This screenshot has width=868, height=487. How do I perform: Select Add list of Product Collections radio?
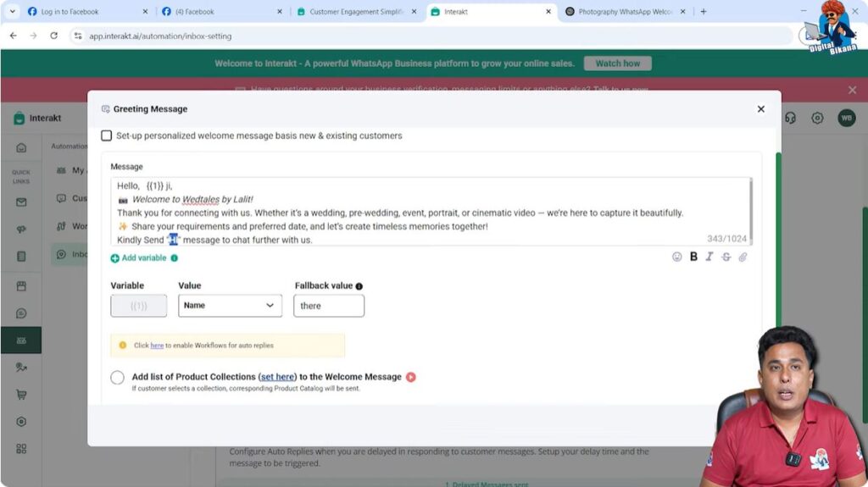tap(117, 378)
